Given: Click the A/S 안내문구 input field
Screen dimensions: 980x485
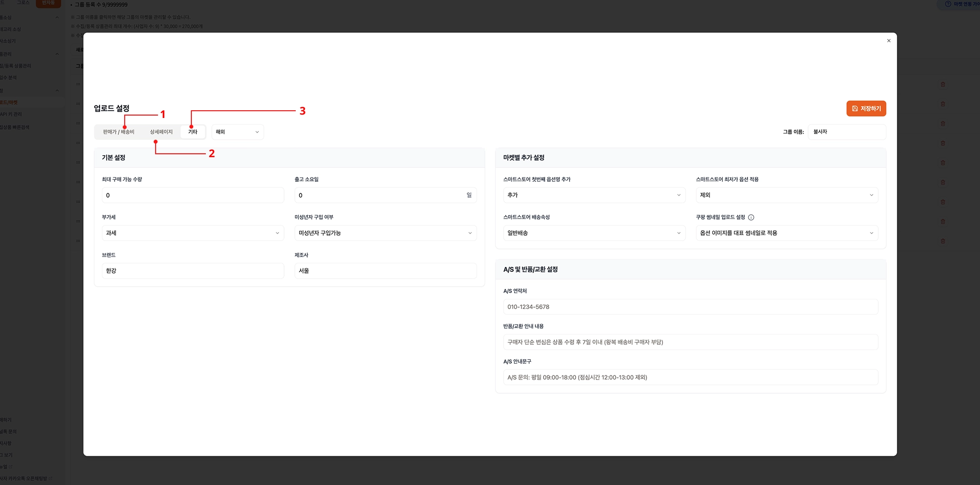Looking at the screenshot, I should 691,378.
